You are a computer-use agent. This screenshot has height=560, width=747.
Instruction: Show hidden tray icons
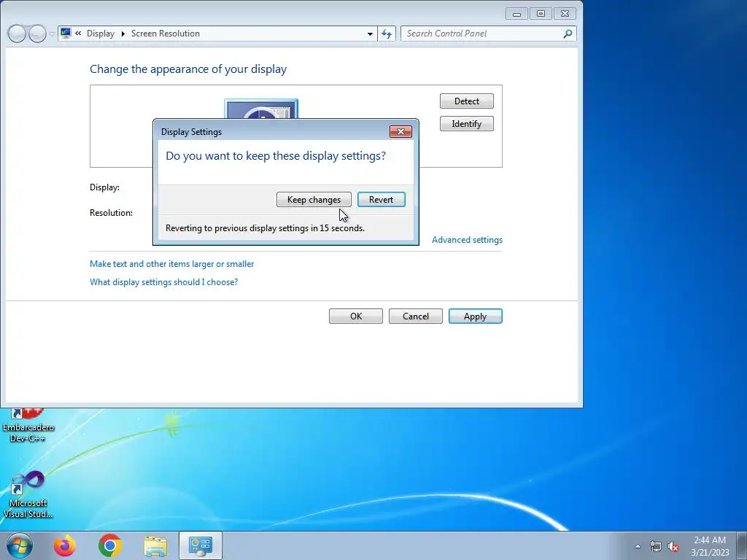(x=638, y=546)
